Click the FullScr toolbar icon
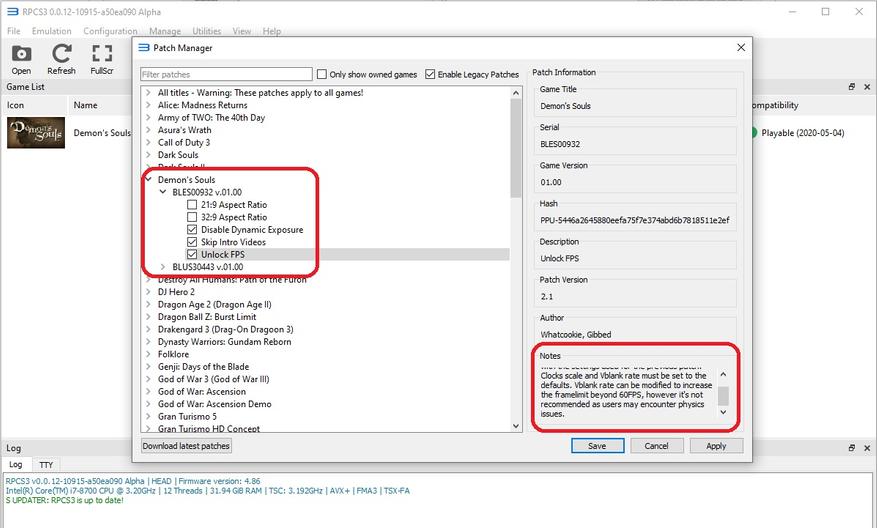Image resolution: width=877 pixels, height=528 pixels. (x=102, y=59)
